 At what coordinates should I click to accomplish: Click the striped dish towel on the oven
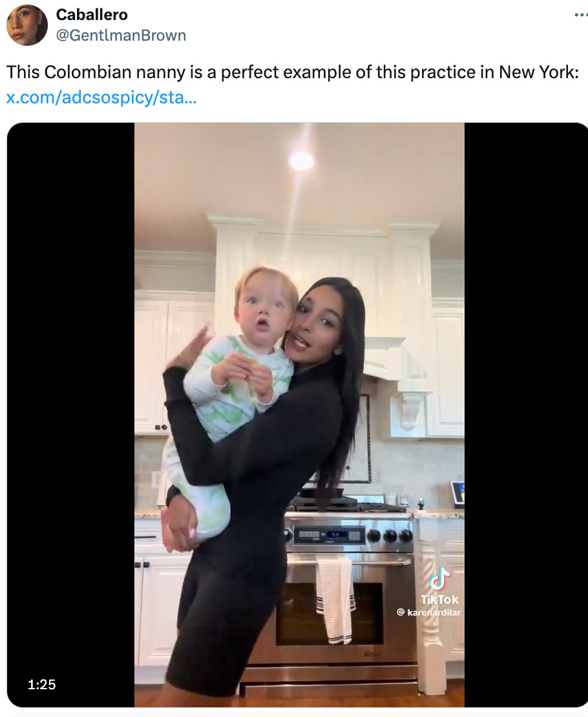(x=335, y=600)
